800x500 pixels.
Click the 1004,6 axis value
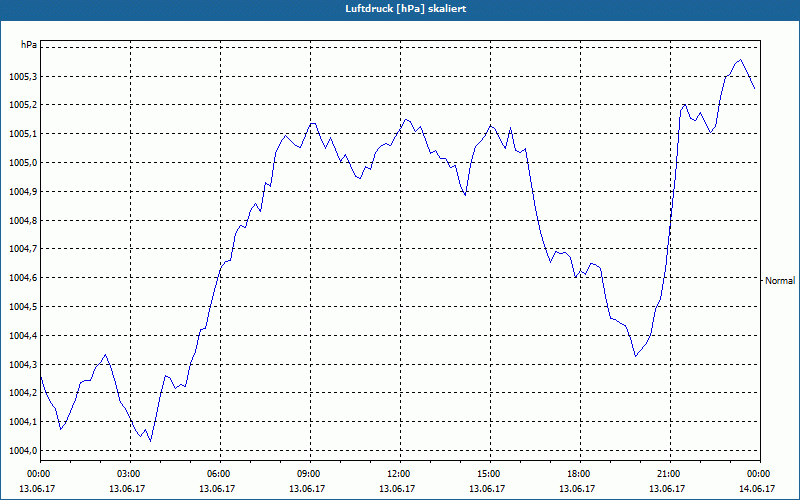click(x=22, y=278)
